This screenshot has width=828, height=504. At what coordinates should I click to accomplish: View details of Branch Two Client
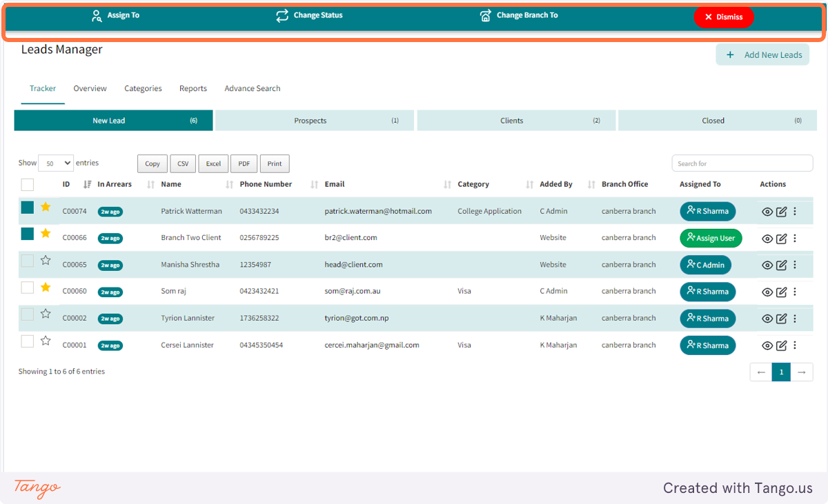pyautogui.click(x=767, y=239)
